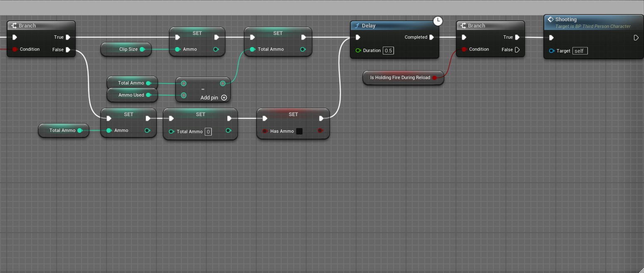The width and height of the screenshot is (644, 273).
Task: Click the first Branch True execution pin
Action: coord(68,37)
